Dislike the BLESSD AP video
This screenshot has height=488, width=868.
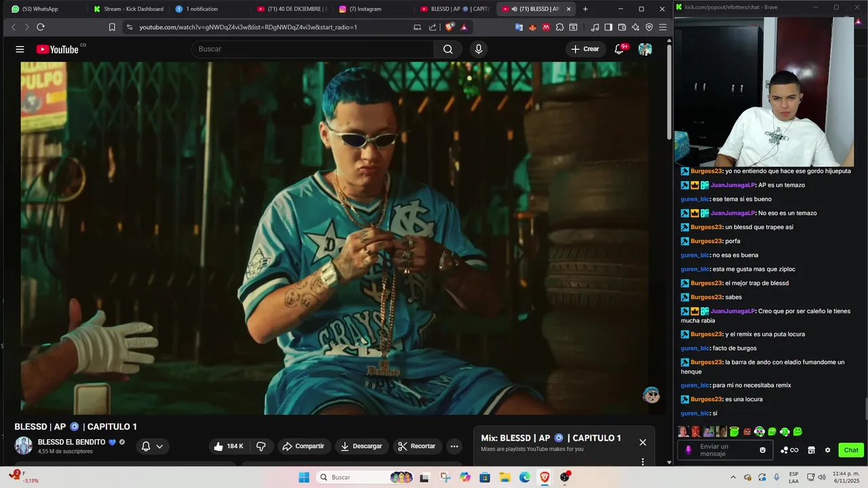pos(261,446)
